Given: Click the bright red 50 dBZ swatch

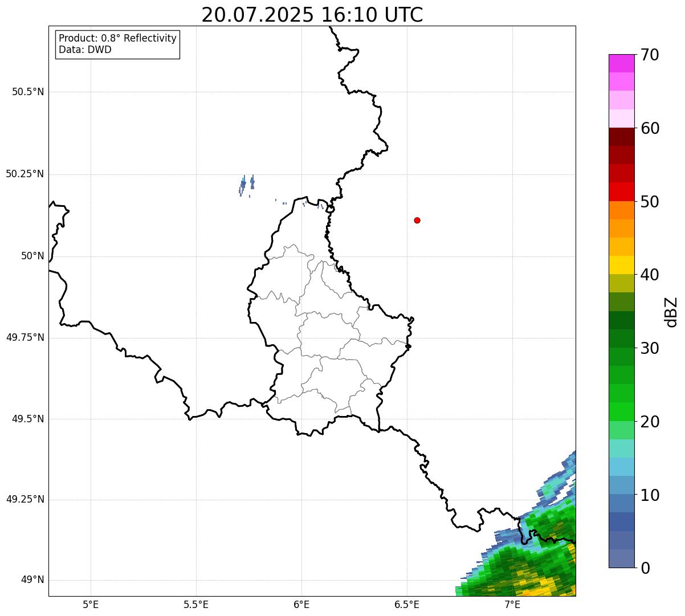Looking at the screenshot, I should click(x=621, y=191).
